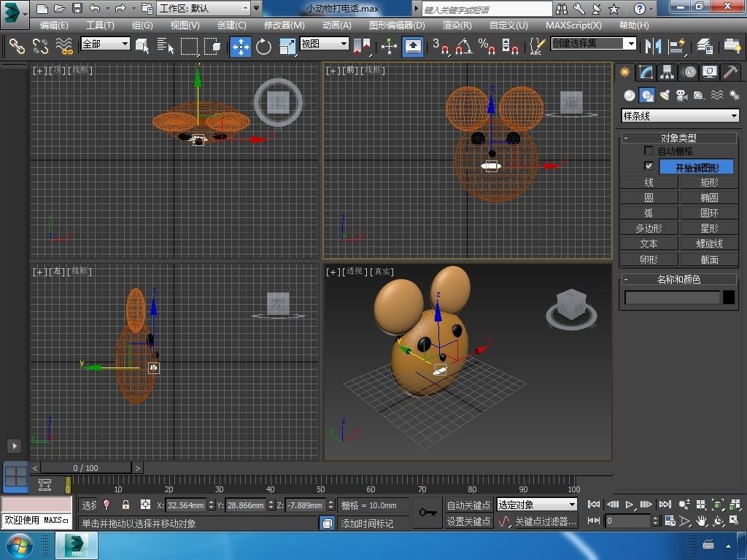Click the object name input field
The image size is (747, 560).
(672, 297)
